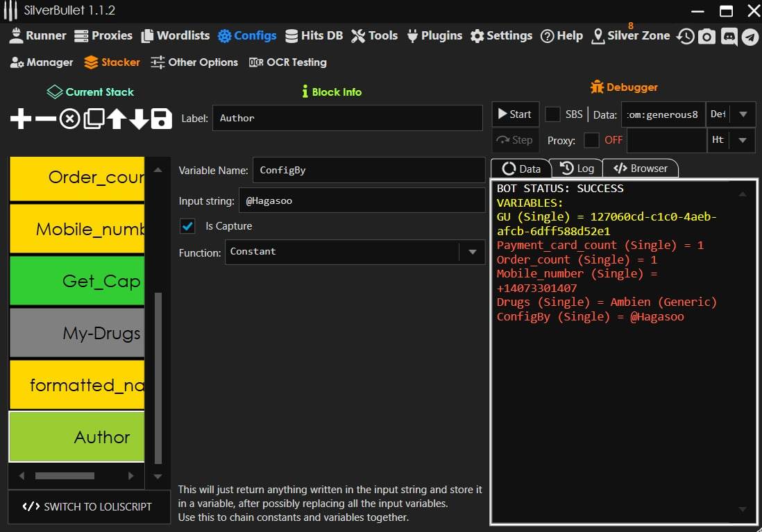Image resolution: width=762 pixels, height=532 pixels.
Task: Uncheck the Is Capture checkbox
Action: pos(187,226)
